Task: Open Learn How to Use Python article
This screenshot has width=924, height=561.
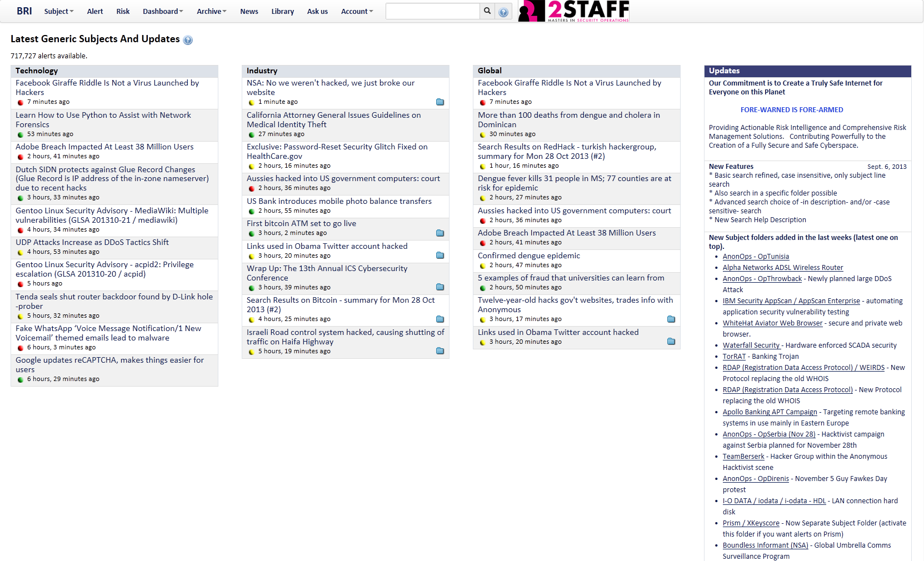Action: pos(103,120)
